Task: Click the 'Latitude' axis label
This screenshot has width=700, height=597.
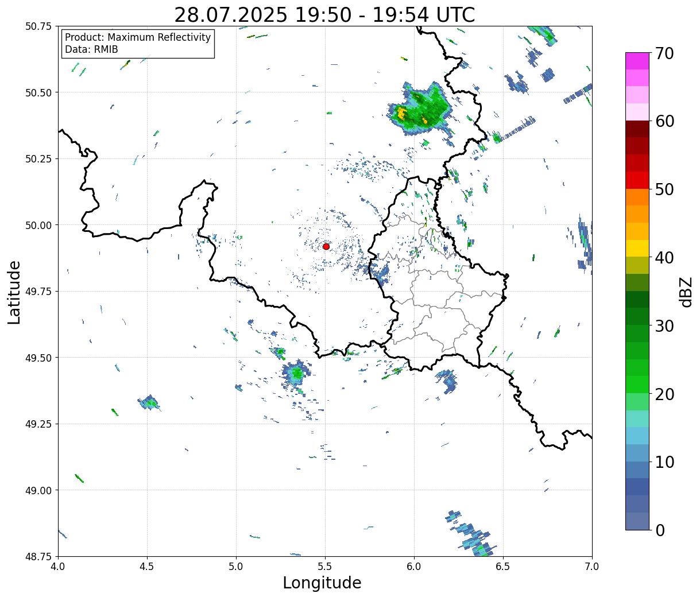Action: (x=14, y=292)
